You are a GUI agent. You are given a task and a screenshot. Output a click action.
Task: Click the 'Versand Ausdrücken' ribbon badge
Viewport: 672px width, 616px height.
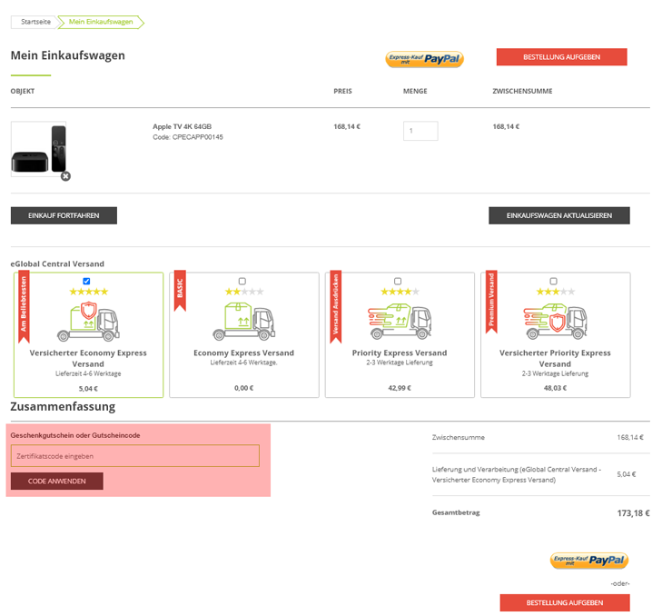pos(336,307)
